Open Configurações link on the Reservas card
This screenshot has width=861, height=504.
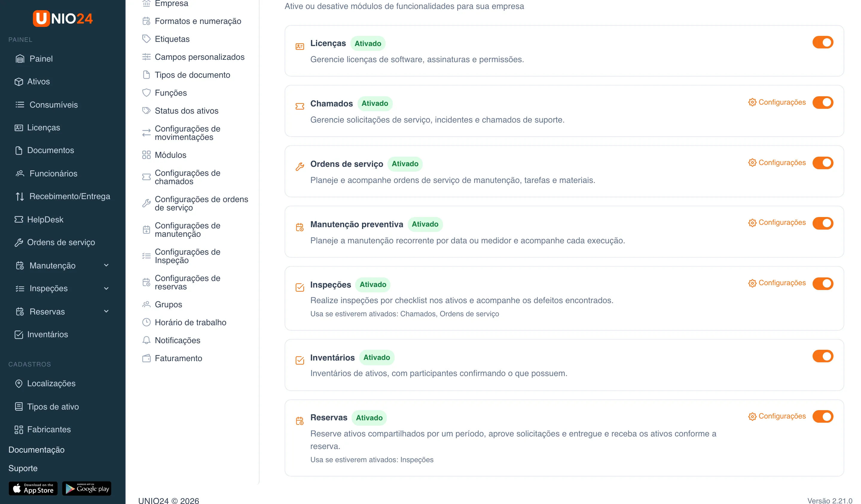777,416
